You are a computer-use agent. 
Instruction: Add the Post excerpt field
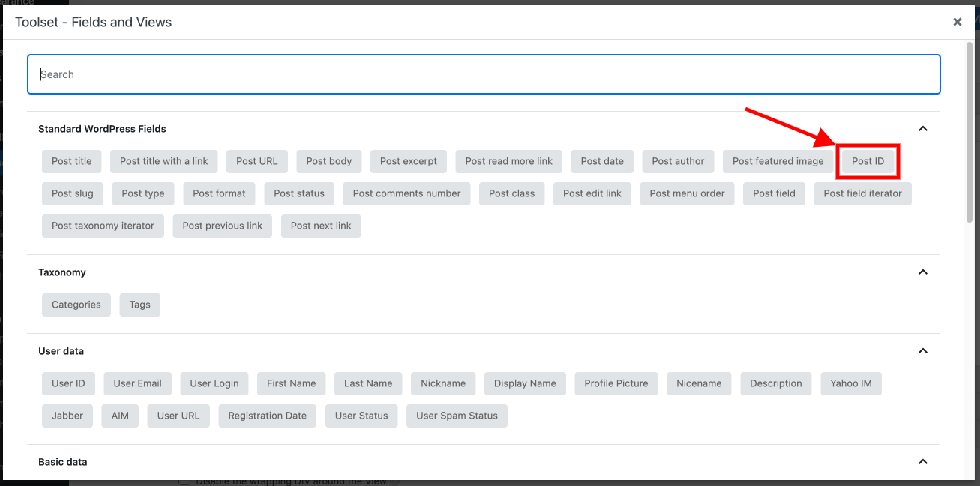coord(409,161)
